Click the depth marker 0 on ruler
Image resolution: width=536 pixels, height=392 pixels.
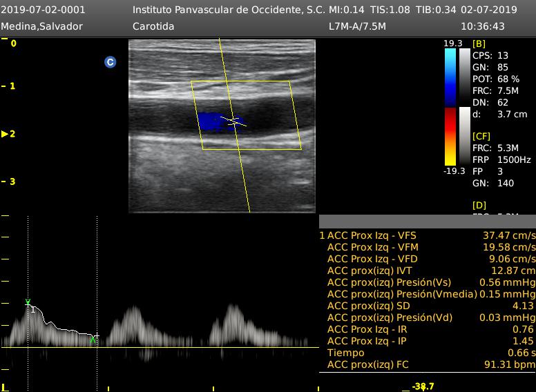tap(13, 43)
